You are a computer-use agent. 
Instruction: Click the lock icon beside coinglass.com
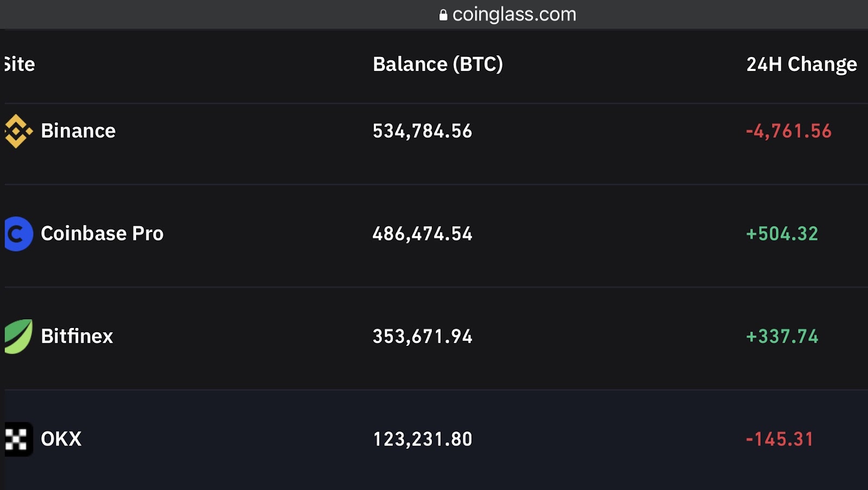[x=443, y=15]
